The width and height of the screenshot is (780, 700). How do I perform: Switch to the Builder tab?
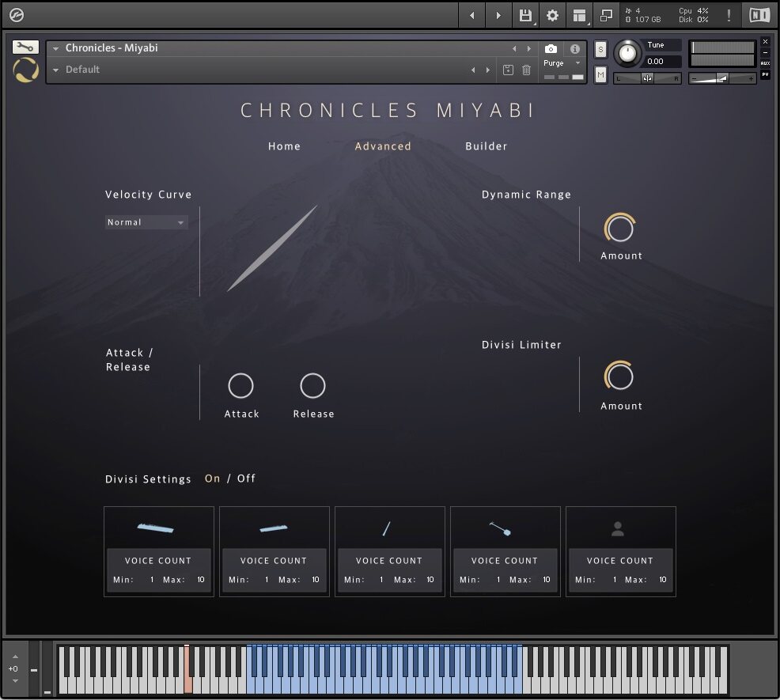click(x=487, y=146)
